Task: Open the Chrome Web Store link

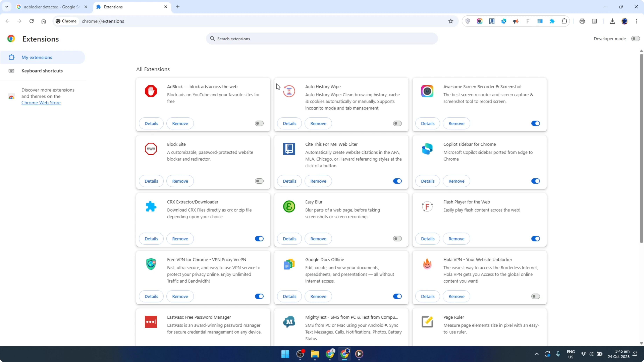Action: 41,102
